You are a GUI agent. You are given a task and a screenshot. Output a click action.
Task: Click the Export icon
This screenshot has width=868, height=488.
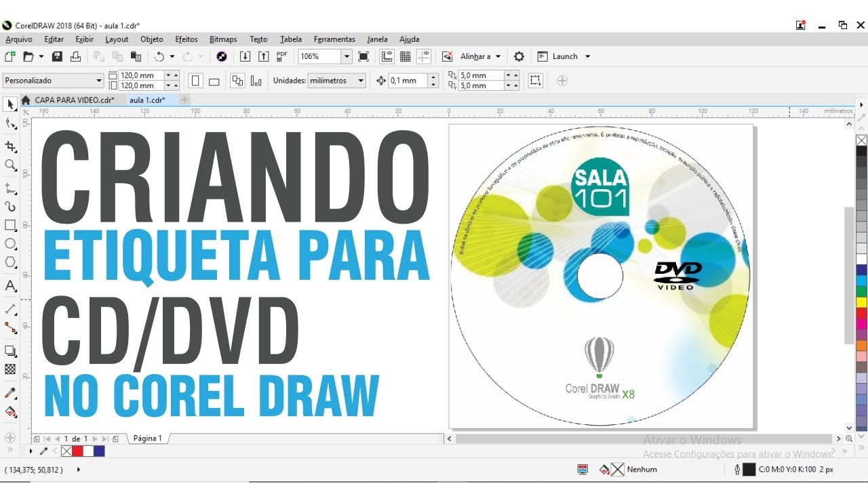coord(264,56)
